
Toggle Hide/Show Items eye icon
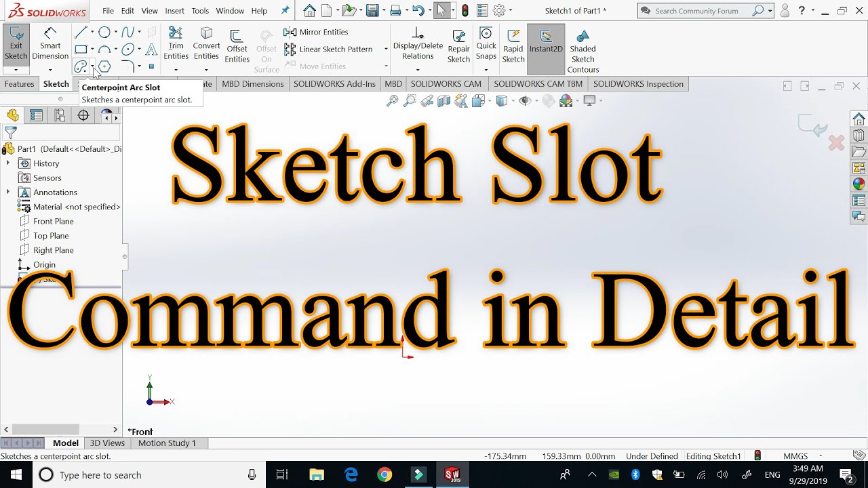[524, 101]
